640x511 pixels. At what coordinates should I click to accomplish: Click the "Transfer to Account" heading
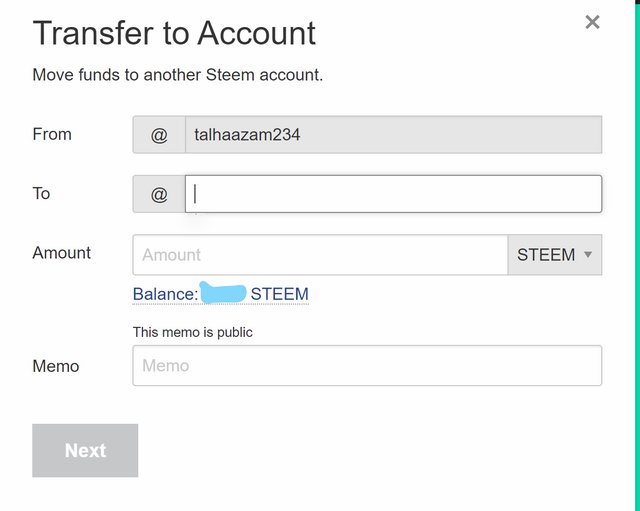pyautogui.click(x=174, y=33)
